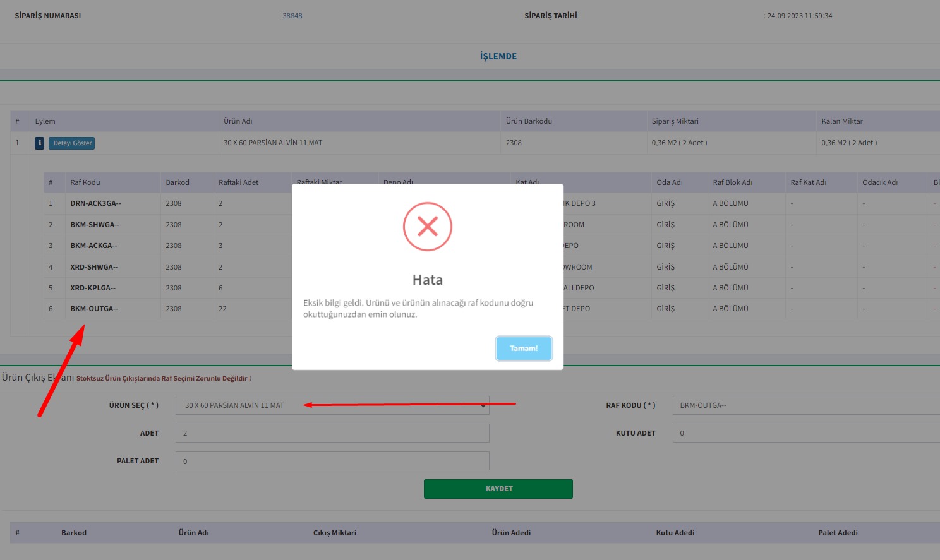Screen dimensions: 940x560
Task: Click the Detayı Göster button
Action: (x=73, y=143)
